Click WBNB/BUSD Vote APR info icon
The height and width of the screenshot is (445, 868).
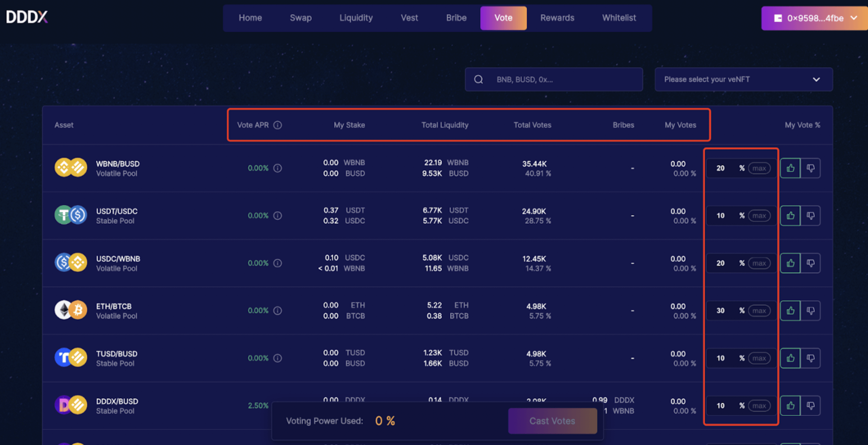click(x=278, y=168)
